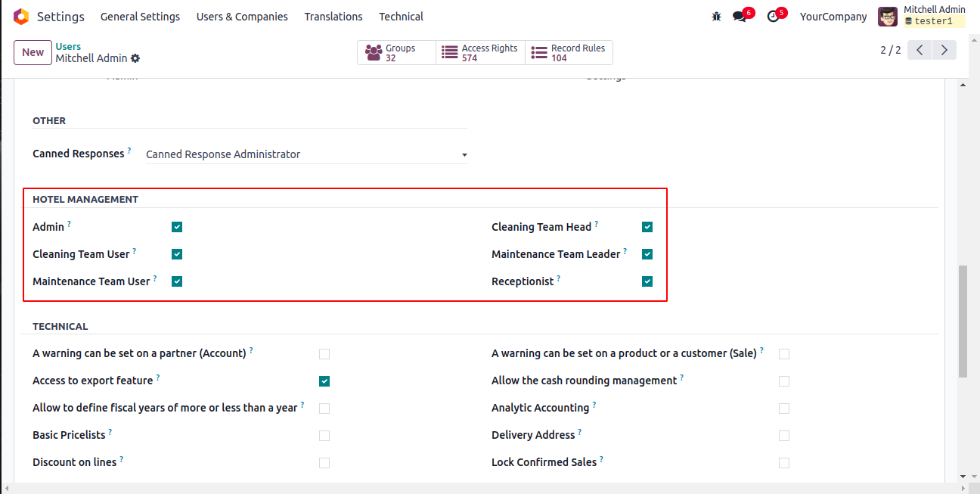The height and width of the screenshot is (494, 980).
Task: Toggle the Receptionist checkbox
Action: point(647,281)
